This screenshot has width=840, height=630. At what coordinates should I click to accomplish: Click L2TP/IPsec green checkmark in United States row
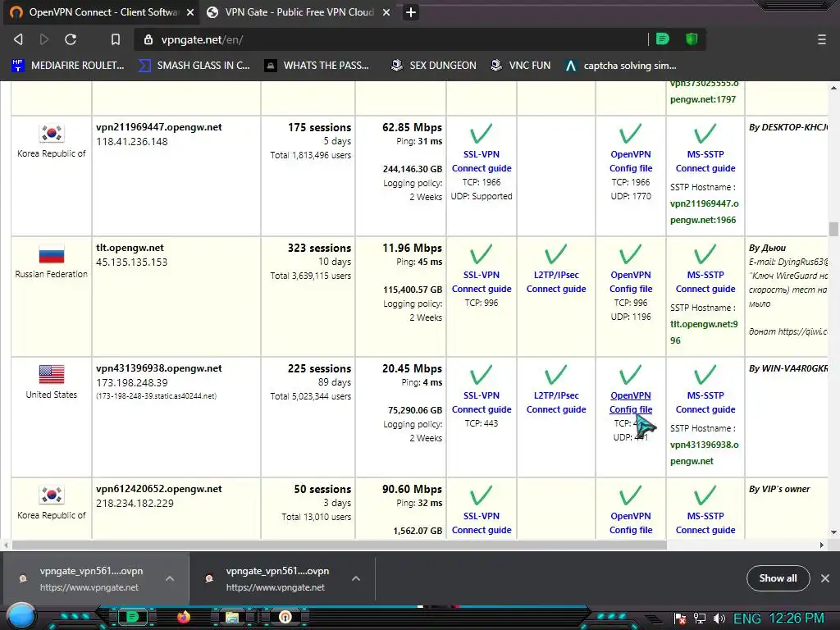click(x=556, y=374)
